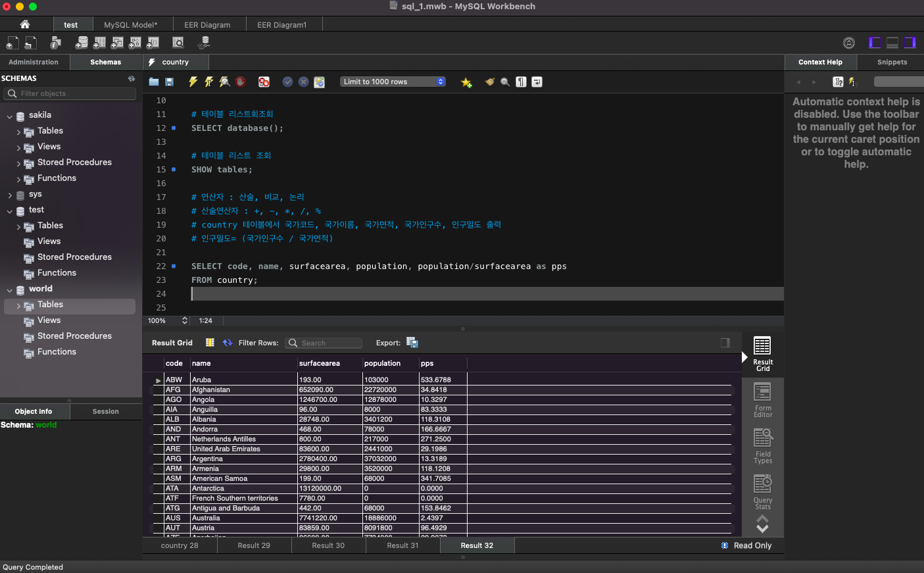Toggle continue-on-error execution icon
The image size is (924, 573).
(264, 82)
